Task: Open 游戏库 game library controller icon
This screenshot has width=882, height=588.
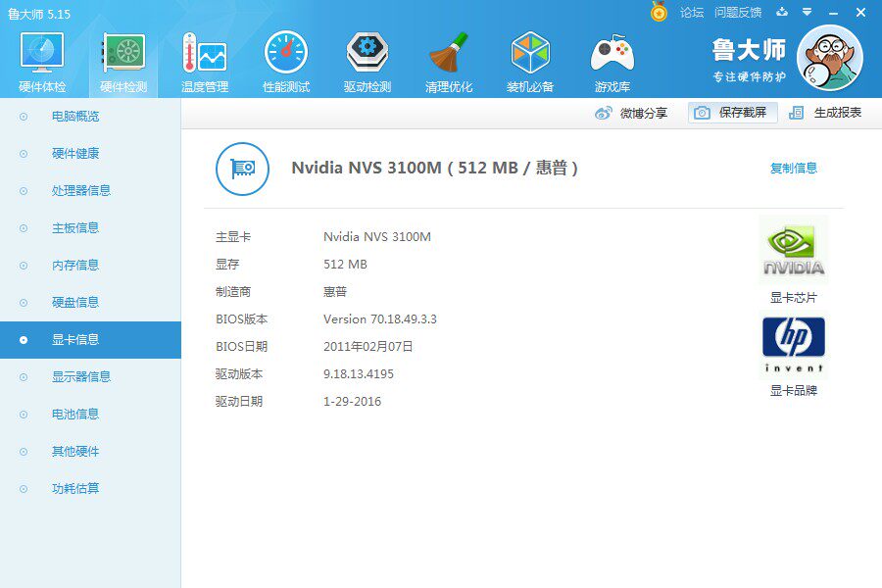Action: click(x=612, y=52)
